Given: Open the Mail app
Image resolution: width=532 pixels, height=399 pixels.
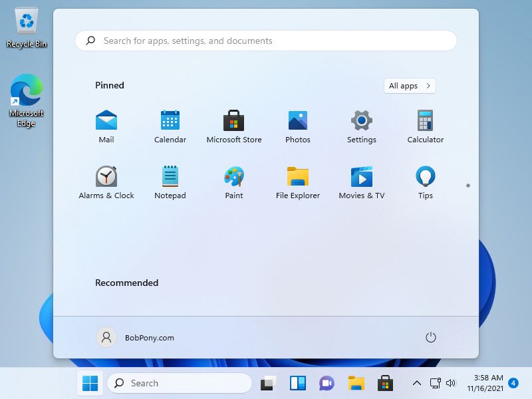Looking at the screenshot, I should click(106, 121).
